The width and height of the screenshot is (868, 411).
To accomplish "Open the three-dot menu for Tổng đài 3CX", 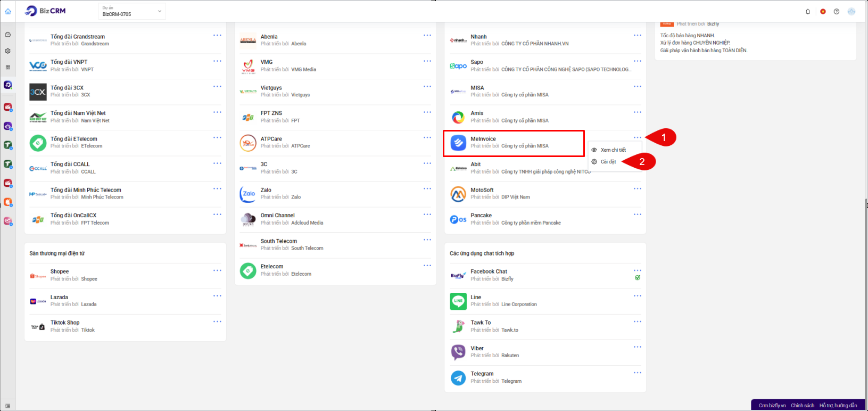I will 217,87.
